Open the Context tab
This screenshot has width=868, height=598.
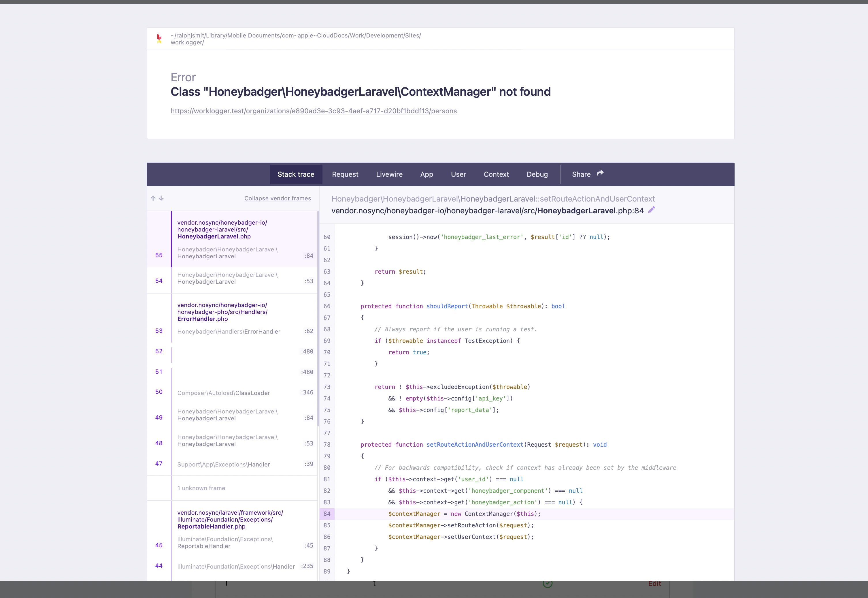point(496,174)
